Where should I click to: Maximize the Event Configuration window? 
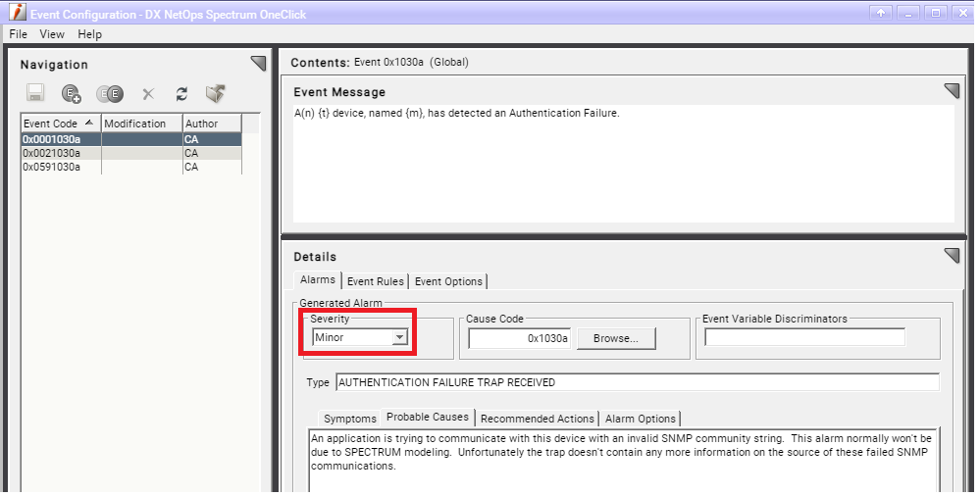[x=936, y=13]
